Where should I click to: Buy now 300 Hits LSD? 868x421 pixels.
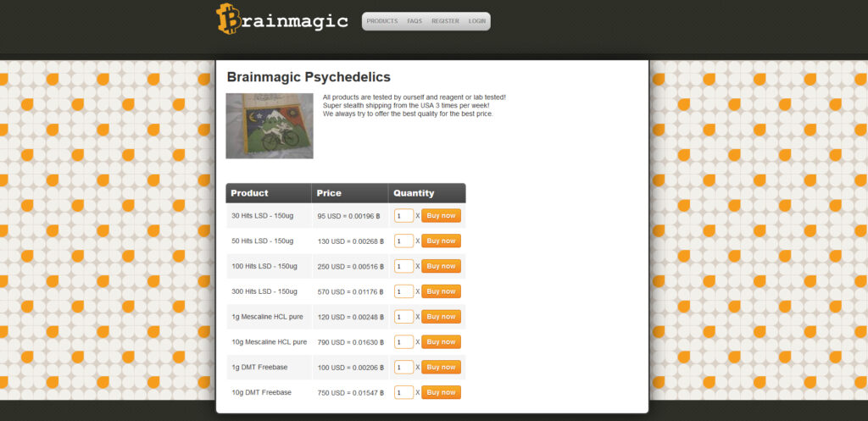[x=441, y=291]
